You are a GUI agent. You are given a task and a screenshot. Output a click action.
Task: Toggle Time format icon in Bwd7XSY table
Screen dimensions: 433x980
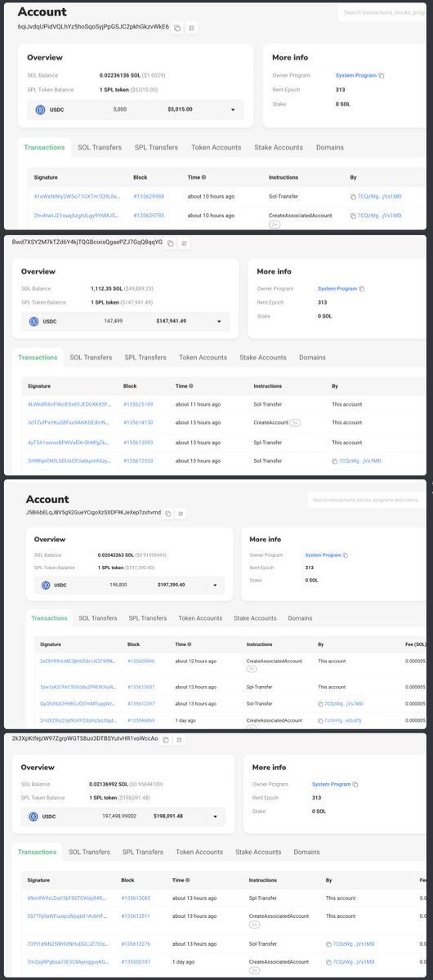(191, 385)
